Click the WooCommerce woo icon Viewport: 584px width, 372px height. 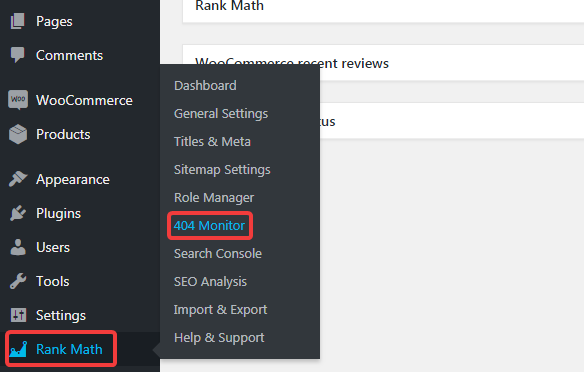(18, 99)
